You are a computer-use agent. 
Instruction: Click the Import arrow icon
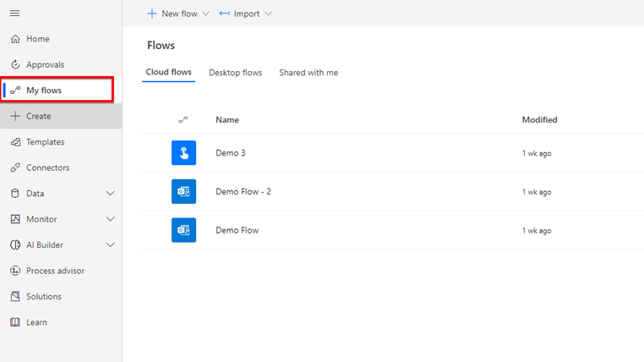point(224,14)
